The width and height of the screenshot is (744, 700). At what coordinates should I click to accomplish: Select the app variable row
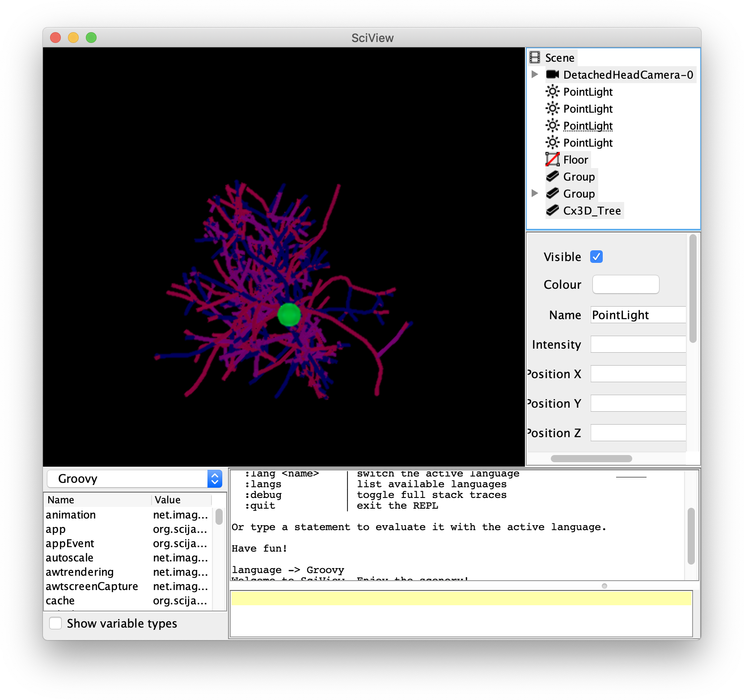[128, 529]
